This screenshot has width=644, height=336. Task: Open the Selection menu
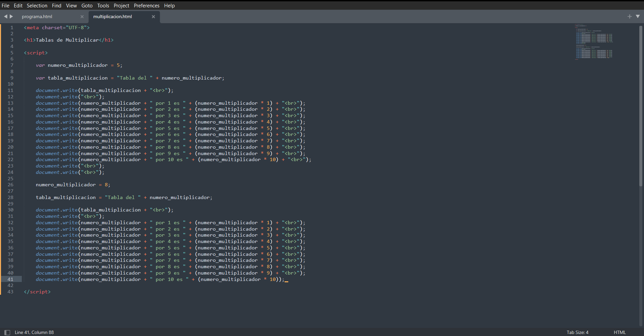[37, 6]
